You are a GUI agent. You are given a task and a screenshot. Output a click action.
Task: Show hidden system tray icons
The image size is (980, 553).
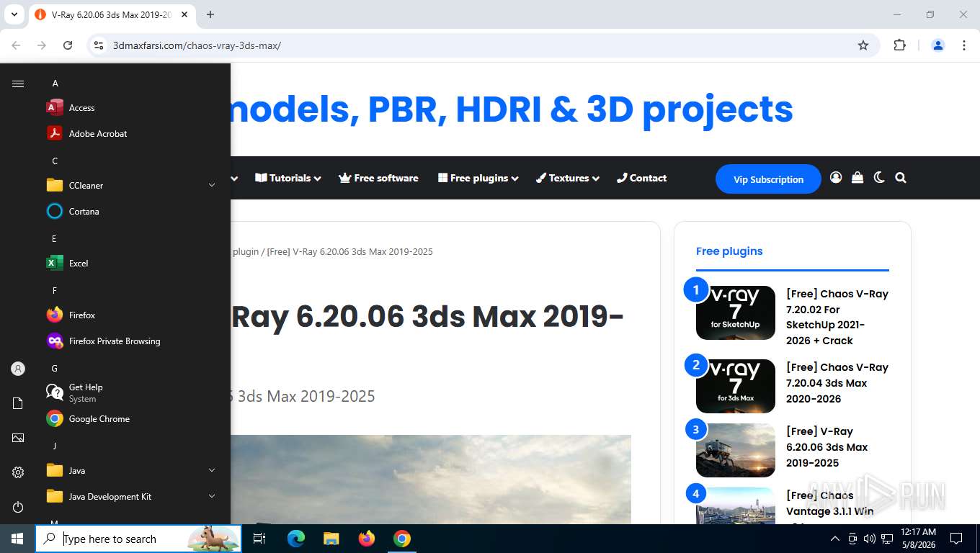pyautogui.click(x=835, y=539)
